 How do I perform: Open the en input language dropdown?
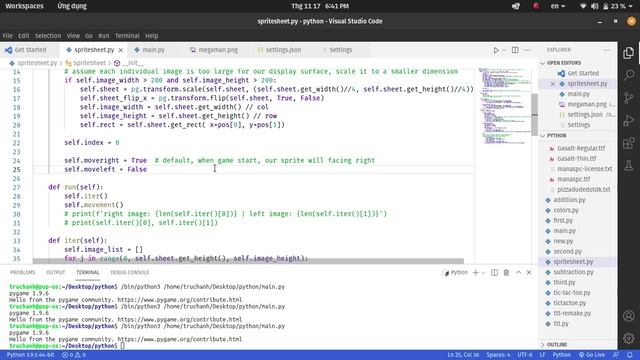coord(558,6)
